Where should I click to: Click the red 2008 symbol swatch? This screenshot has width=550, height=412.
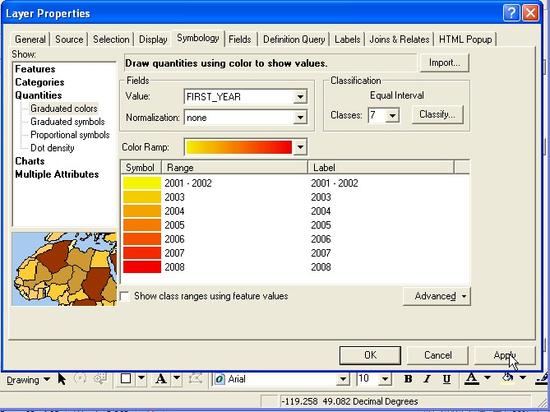coord(142,267)
